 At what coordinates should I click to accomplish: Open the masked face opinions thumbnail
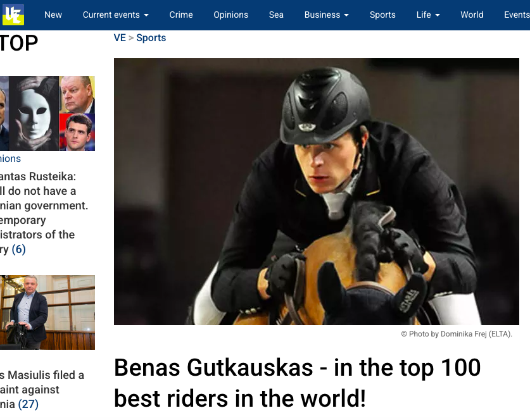click(x=47, y=113)
